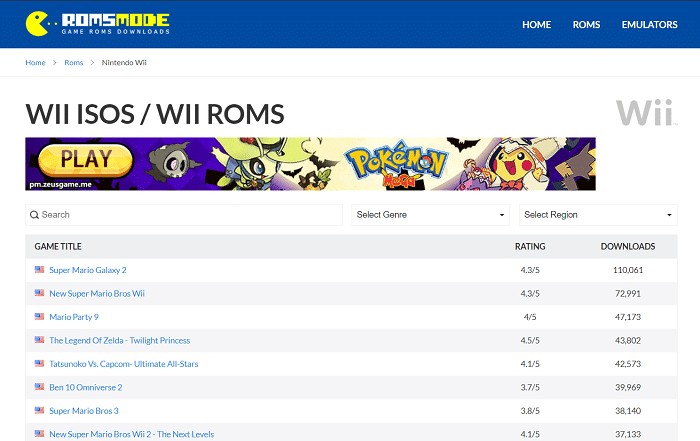The height and width of the screenshot is (441, 700).
Task: Click the GAME TITLE column header
Action: pos(58,246)
